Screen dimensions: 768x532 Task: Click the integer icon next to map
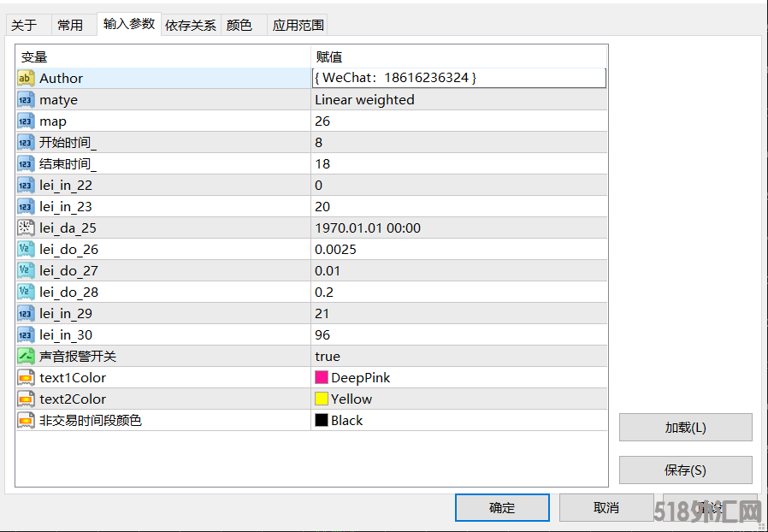[26, 121]
